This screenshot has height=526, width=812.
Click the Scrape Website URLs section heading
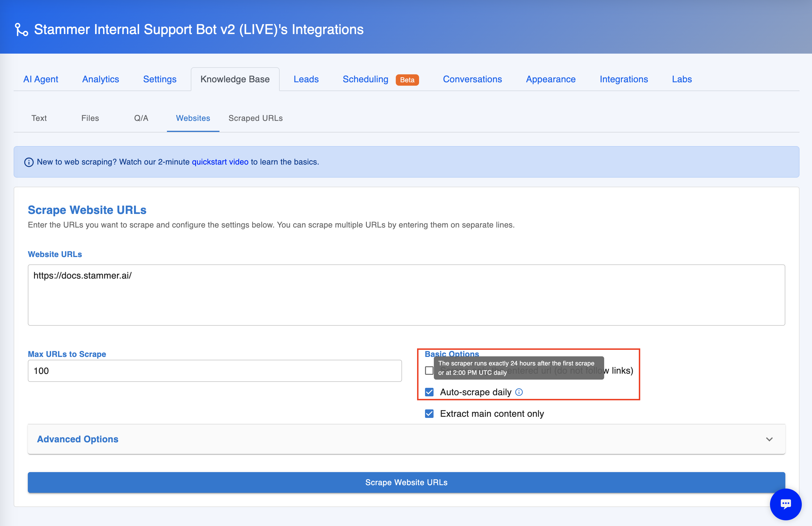pyautogui.click(x=87, y=210)
